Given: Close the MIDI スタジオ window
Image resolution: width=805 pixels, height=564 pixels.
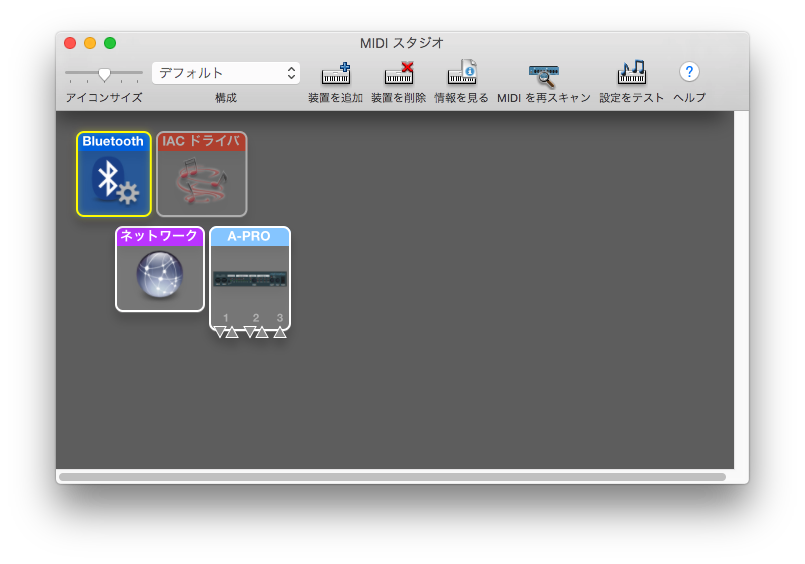Looking at the screenshot, I should click(70, 43).
